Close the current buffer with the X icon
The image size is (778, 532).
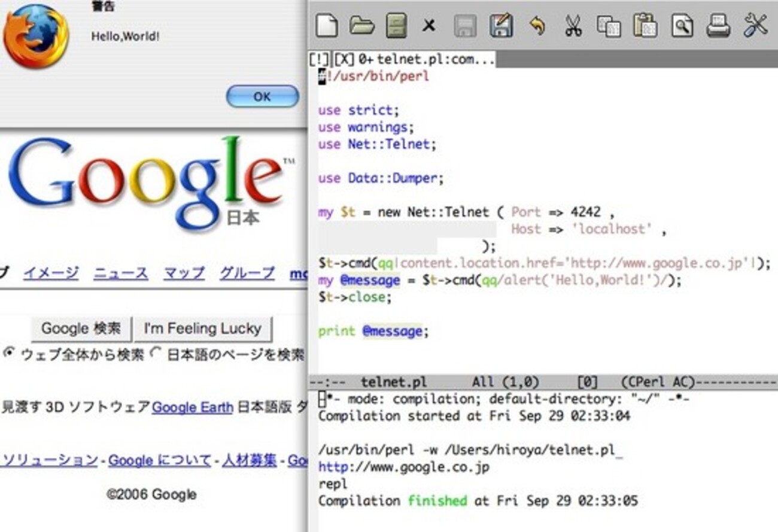[428, 26]
